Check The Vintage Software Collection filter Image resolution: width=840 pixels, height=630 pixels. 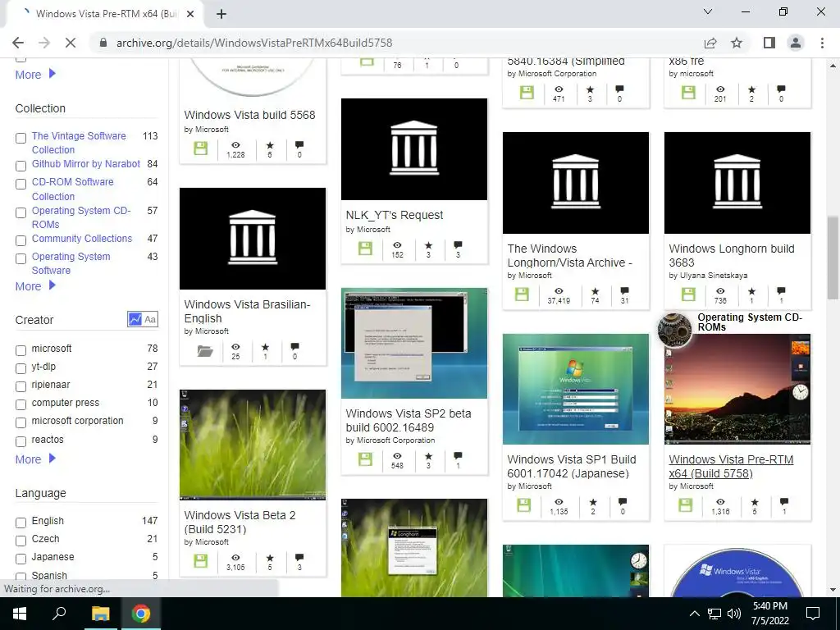[21, 138]
